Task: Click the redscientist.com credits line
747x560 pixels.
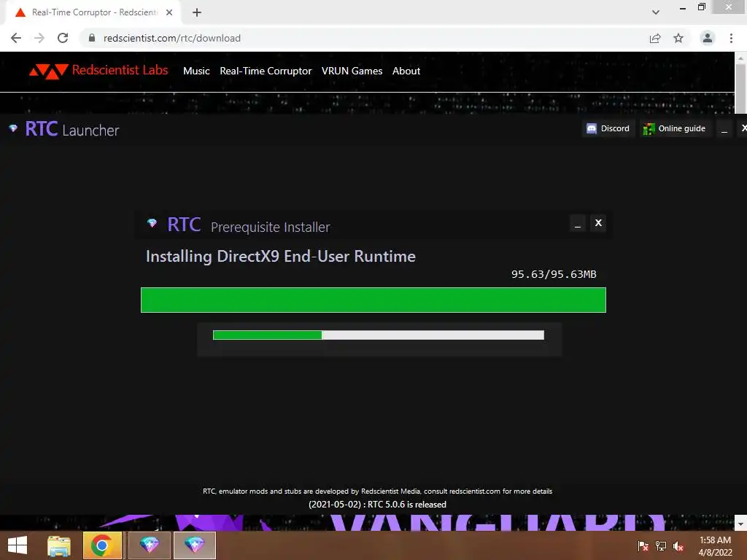Action: [x=377, y=491]
